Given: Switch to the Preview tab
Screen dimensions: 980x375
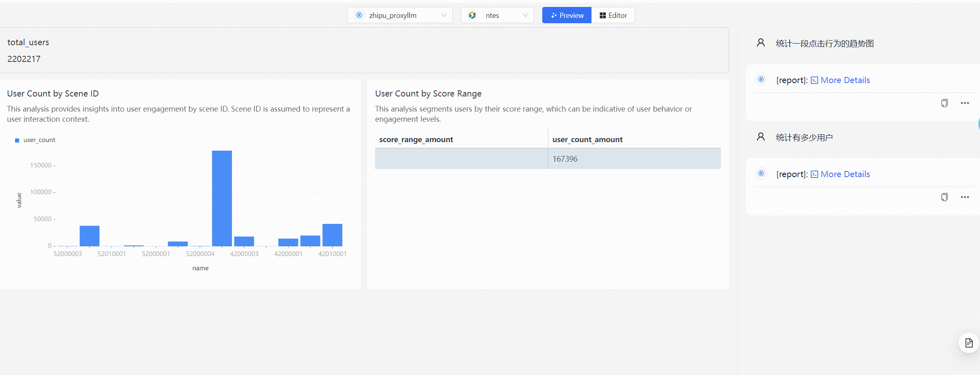Looking at the screenshot, I should click(567, 15).
